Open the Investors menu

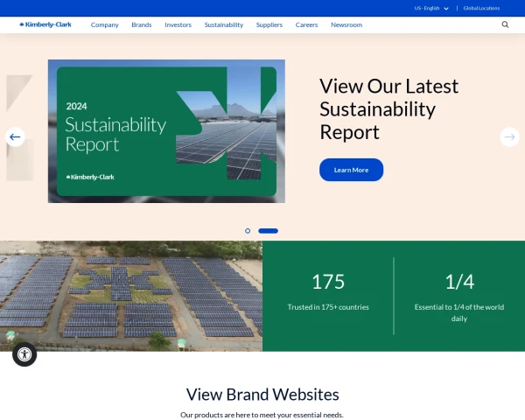tap(178, 25)
